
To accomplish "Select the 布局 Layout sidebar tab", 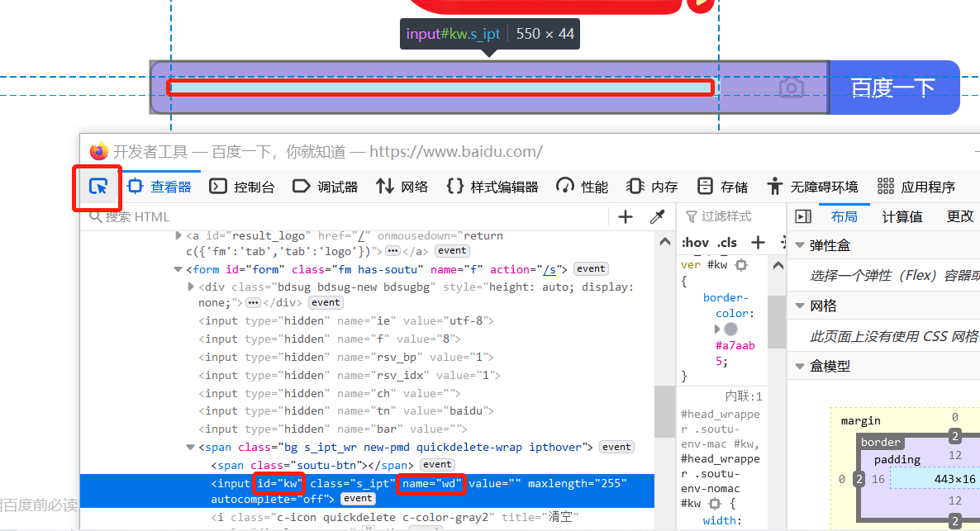I will tap(844, 216).
